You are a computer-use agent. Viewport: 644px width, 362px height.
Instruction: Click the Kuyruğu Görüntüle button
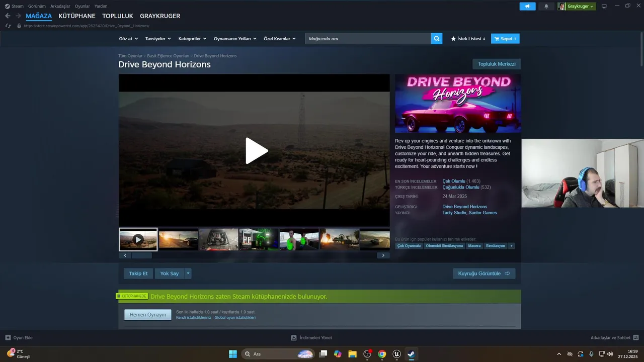coord(484,274)
